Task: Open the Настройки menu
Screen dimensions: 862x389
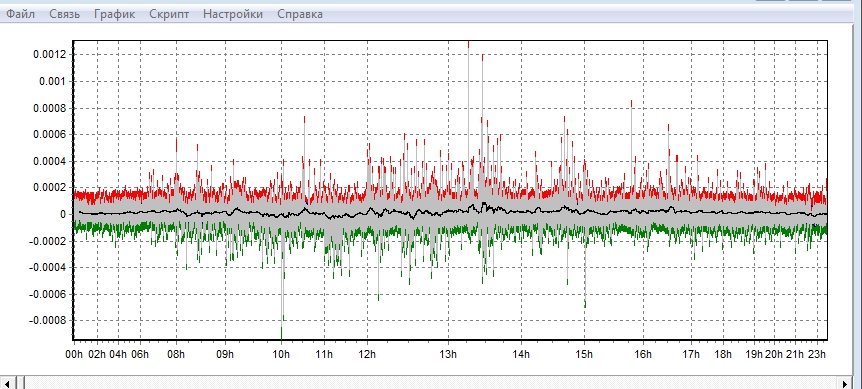Action: coord(233,14)
